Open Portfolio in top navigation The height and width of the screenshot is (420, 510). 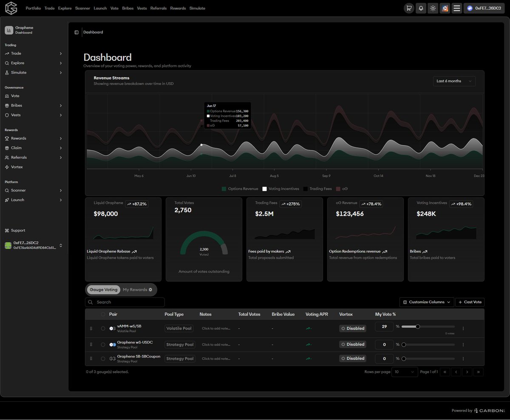[33, 8]
